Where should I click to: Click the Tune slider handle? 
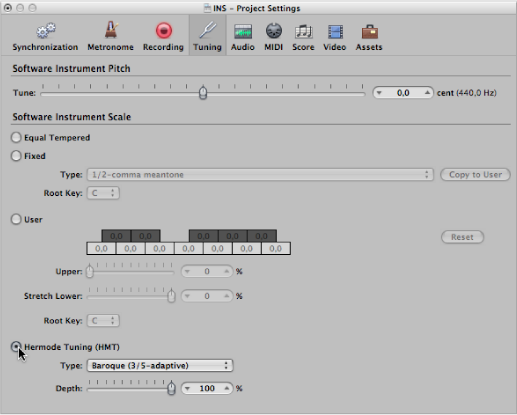203,93
